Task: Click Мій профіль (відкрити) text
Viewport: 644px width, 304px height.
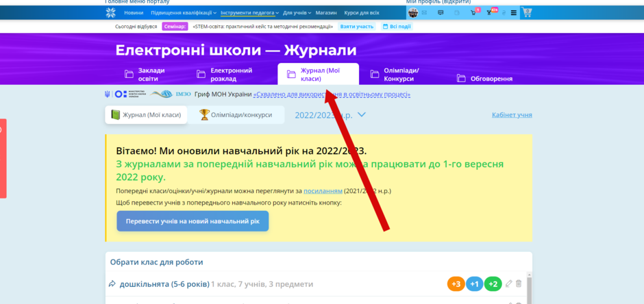Action: pyautogui.click(x=438, y=2)
